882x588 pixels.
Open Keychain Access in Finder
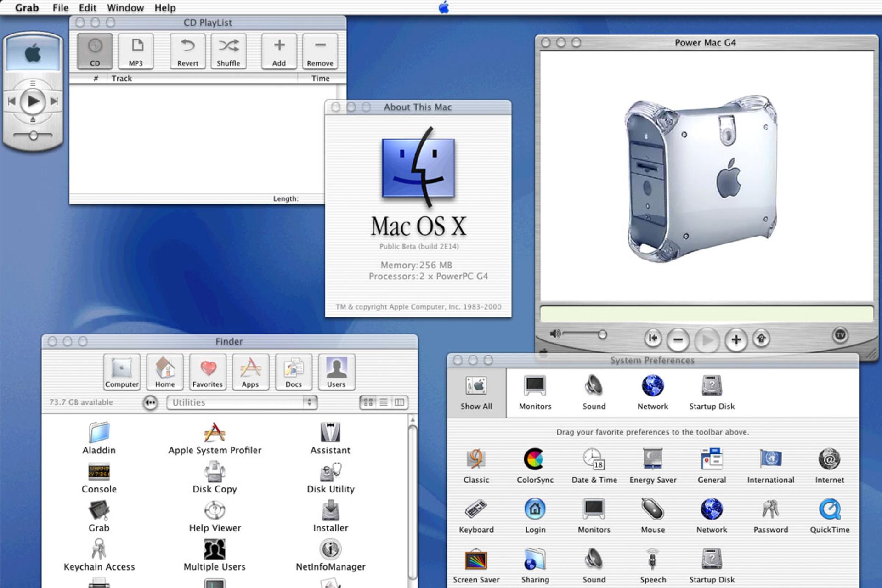click(99, 555)
